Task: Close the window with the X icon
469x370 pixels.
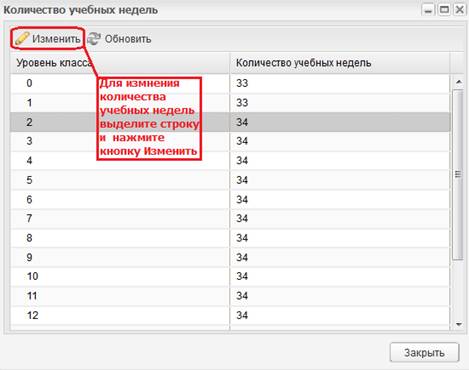Action: 460,10
